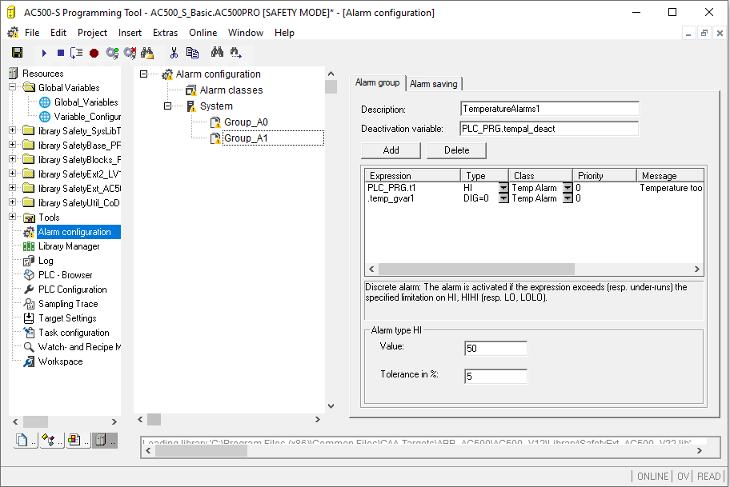The image size is (730, 487).
Task: Click the Save icon in the toolbar
Action: point(17,52)
